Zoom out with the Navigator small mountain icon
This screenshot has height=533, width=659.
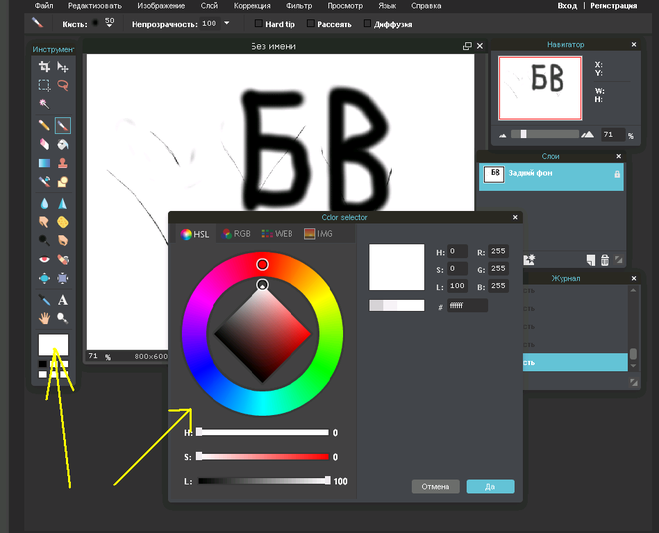[x=502, y=135]
